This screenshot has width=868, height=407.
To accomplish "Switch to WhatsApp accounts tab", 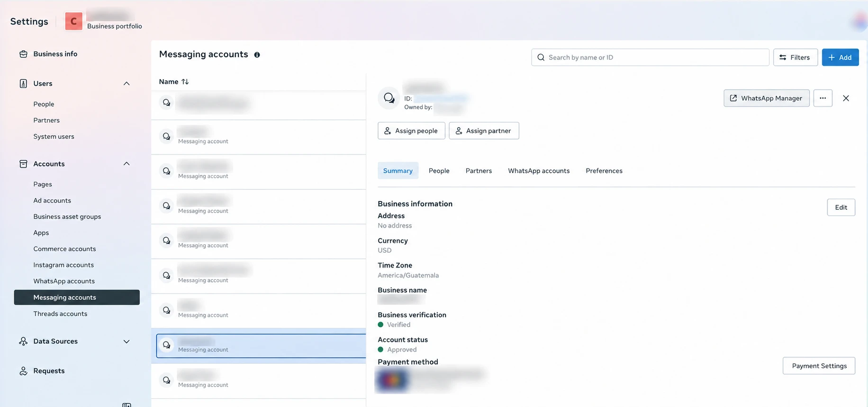I will pos(539,171).
